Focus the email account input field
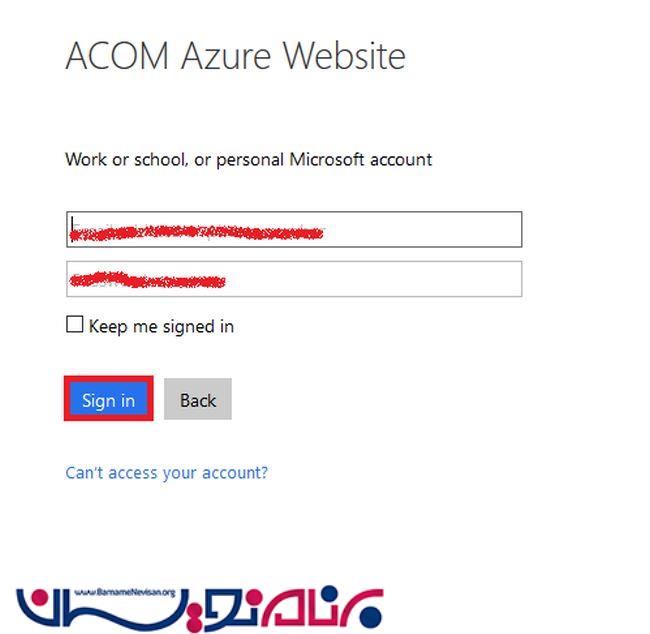This screenshot has height=634, width=650. pyautogui.click(x=294, y=229)
